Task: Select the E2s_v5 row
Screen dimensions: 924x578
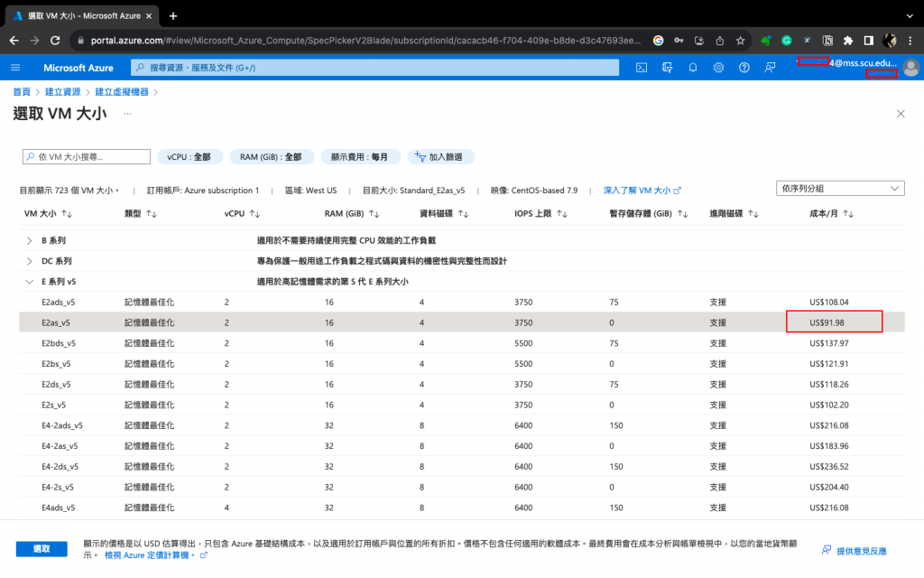Action: tap(461, 406)
